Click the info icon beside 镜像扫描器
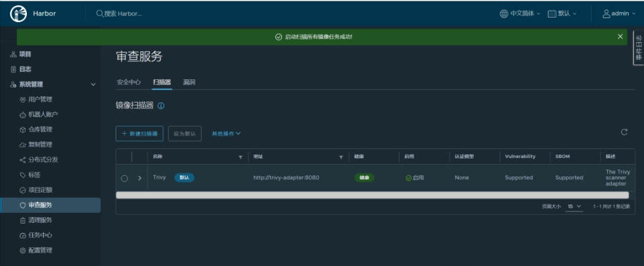This screenshot has width=644, height=266. click(161, 106)
